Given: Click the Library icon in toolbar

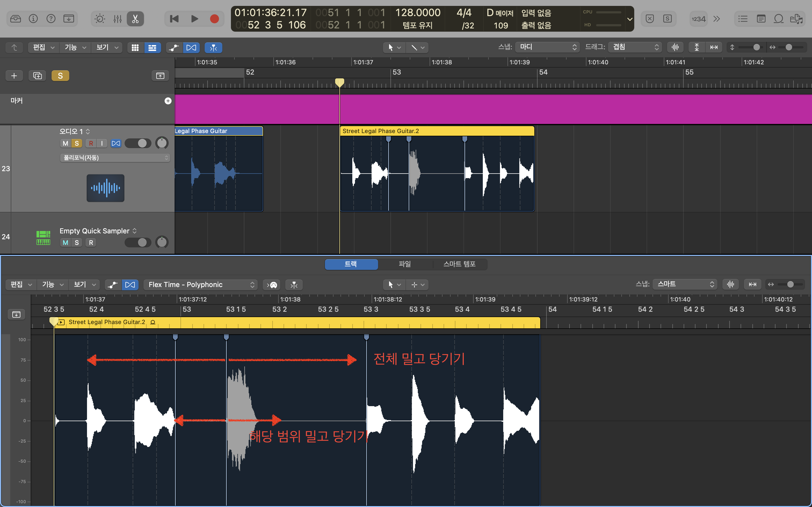Looking at the screenshot, I should click(x=15, y=19).
